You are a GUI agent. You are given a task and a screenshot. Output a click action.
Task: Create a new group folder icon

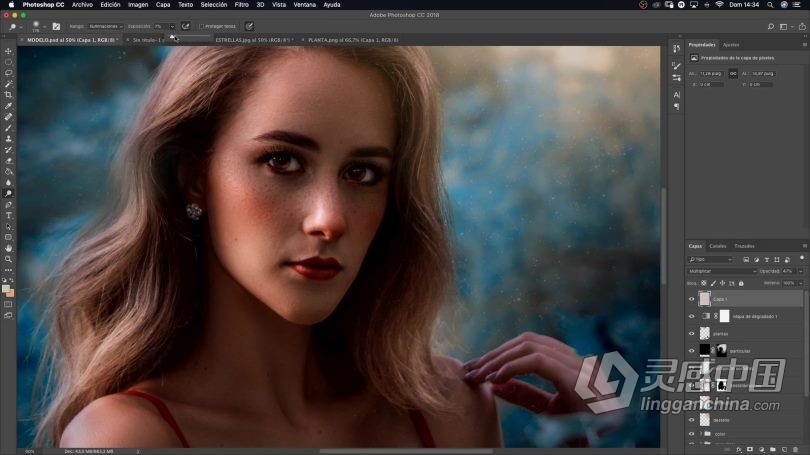[773, 449]
